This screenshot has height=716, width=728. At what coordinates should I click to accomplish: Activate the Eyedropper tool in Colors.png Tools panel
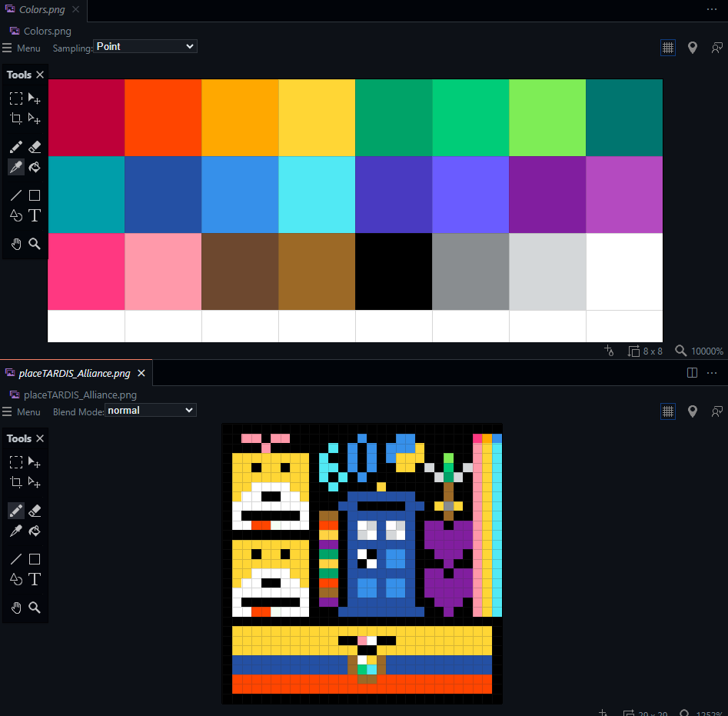click(16, 167)
